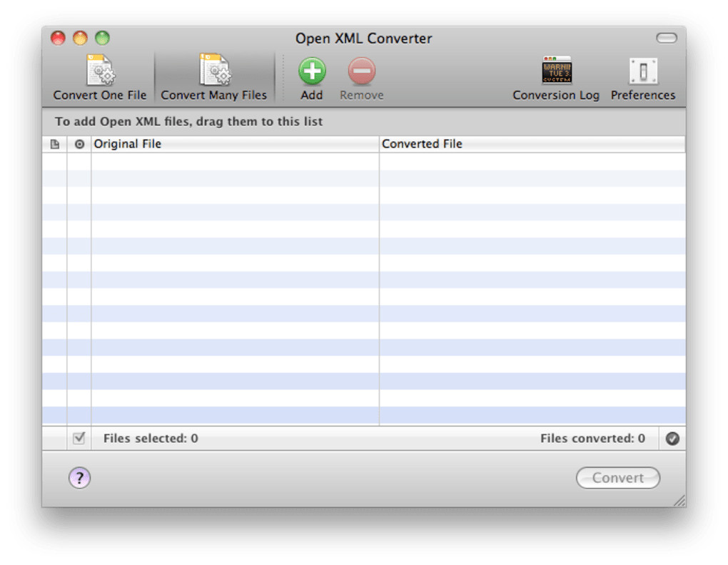
Task: Click the 'Files converted: 0' status text
Action: [592, 438]
